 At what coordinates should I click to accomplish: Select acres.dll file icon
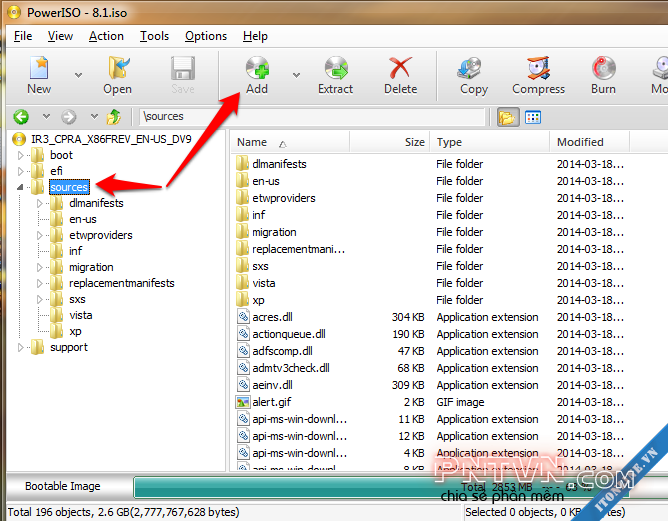[243, 317]
